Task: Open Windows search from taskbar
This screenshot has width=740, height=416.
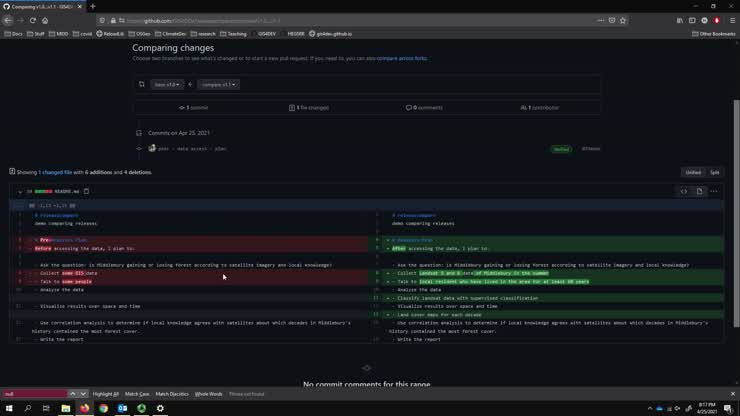Action: pos(28,408)
